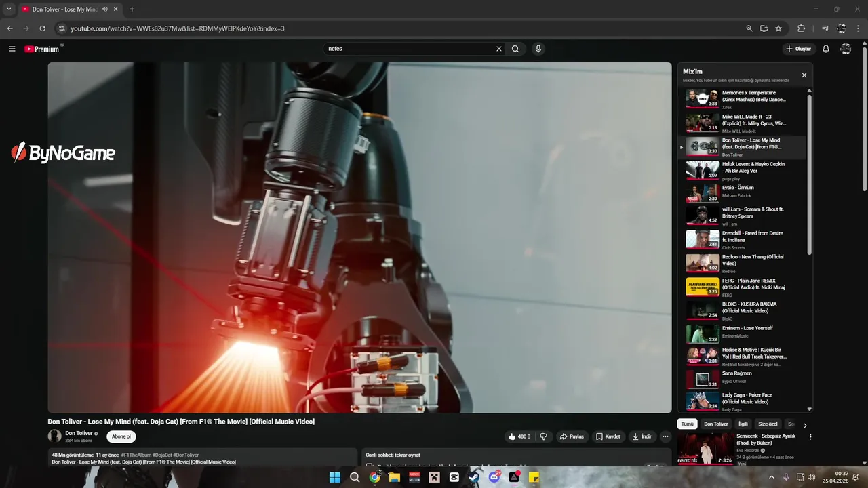Play Lady Gaga - Poker Face
This screenshot has height=488, width=868.
742,401
